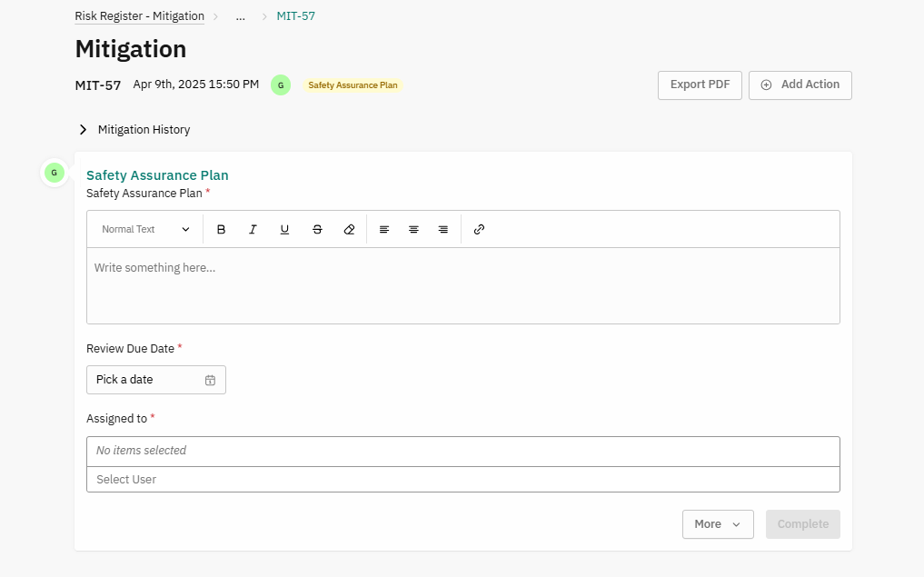Click the Complete button
924x577 pixels.
[802, 524]
